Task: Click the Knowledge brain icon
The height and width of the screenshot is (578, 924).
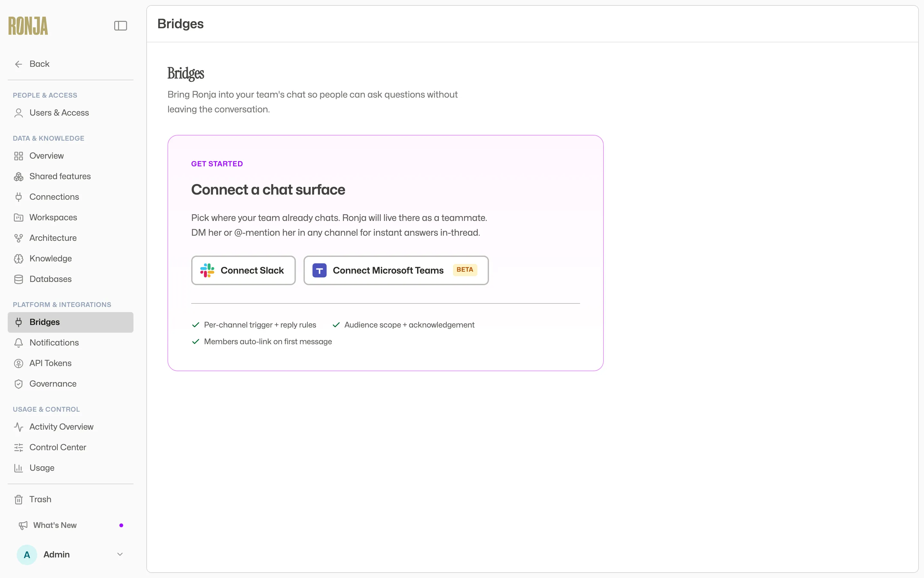Action: [18, 259]
